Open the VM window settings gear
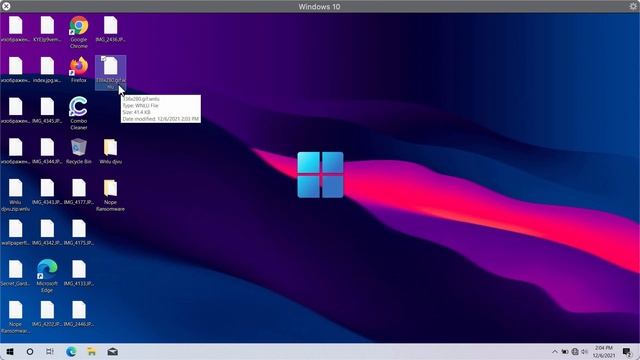The height and width of the screenshot is (360, 640). pyautogui.click(x=633, y=6)
